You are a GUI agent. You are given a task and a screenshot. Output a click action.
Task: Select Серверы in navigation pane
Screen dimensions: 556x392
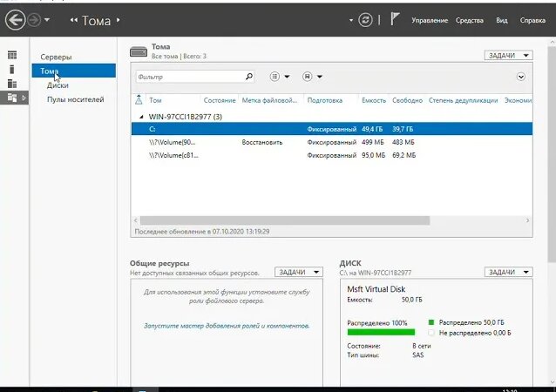point(56,57)
